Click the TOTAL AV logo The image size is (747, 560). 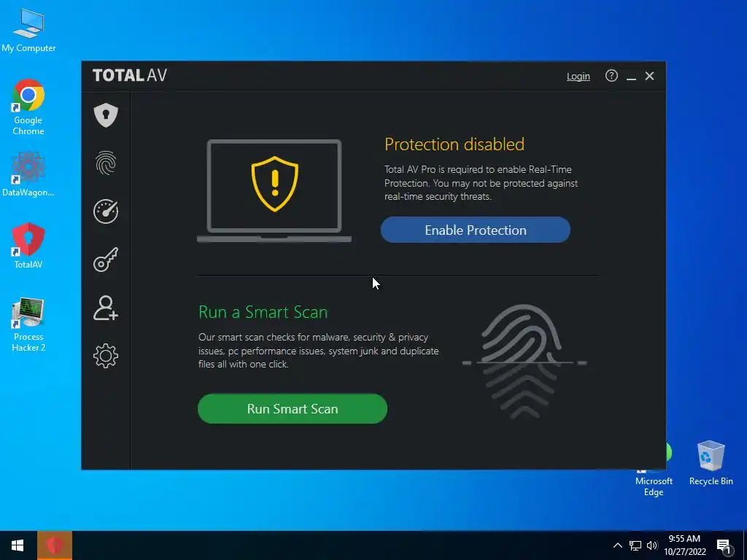pyautogui.click(x=130, y=75)
